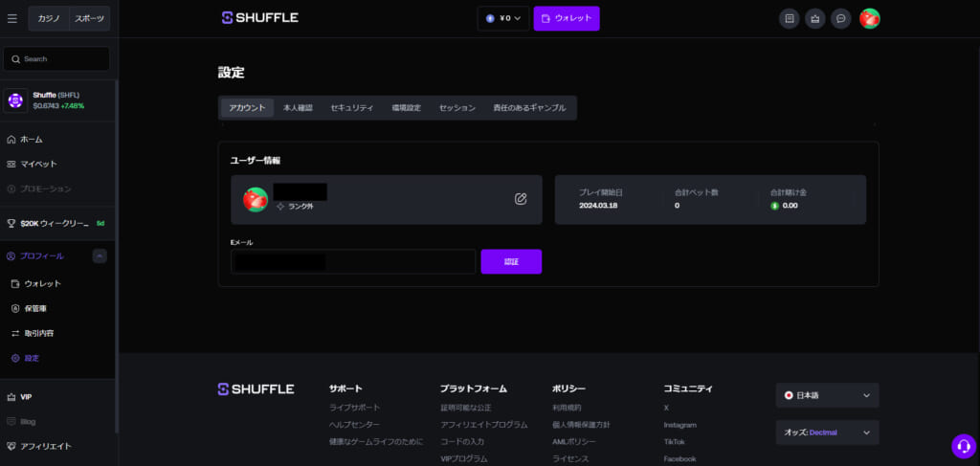Click the +7.48% SHFL price change
The height and width of the screenshot is (466, 980).
(x=73, y=106)
